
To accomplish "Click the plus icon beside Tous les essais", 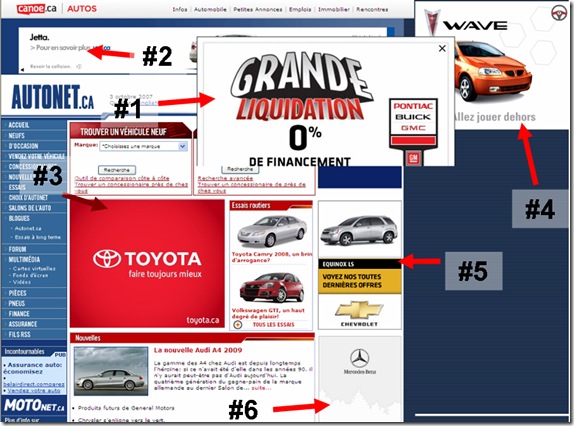I will tap(238, 325).
